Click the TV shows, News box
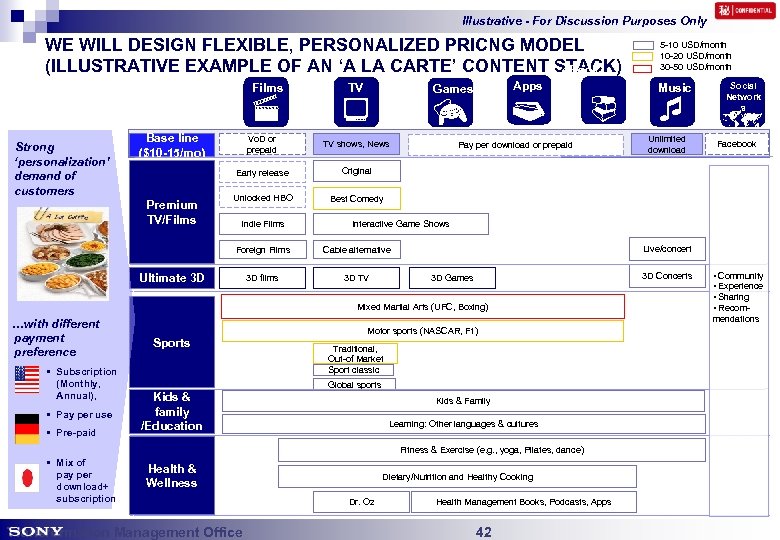 click(356, 144)
